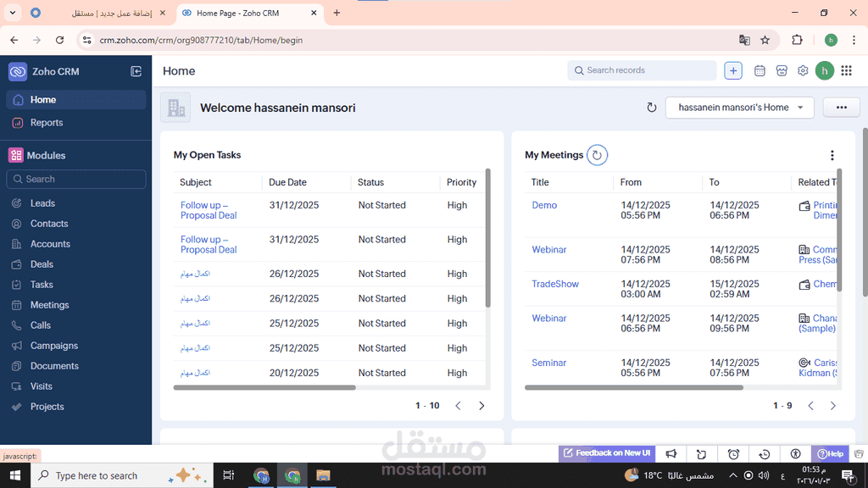Open File Explorer from the Windows taskbar

coord(322,475)
